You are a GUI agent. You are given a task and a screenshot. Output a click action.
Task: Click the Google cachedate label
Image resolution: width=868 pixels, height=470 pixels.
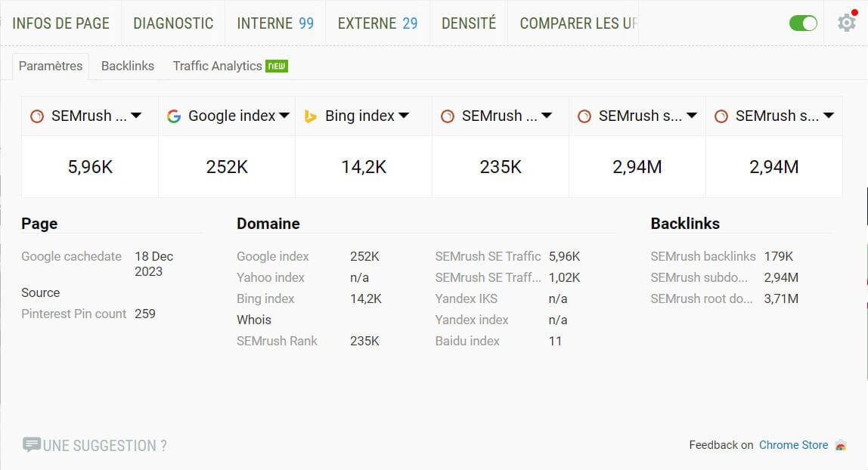(x=71, y=257)
